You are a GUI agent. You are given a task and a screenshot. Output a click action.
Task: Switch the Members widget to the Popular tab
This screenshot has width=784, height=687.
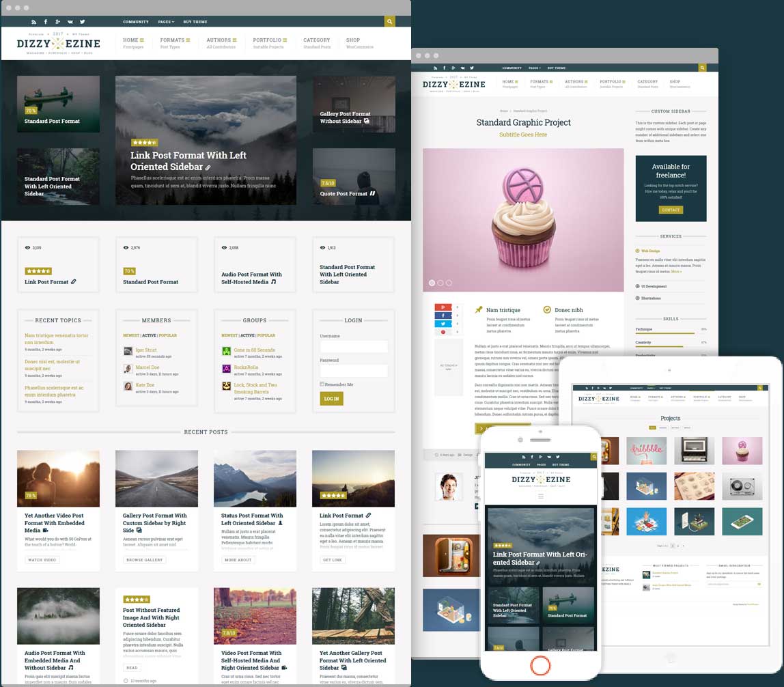coord(168,335)
